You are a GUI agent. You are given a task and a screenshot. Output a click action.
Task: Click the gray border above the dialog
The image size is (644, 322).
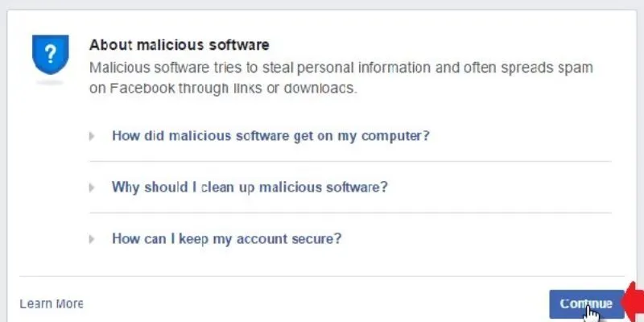click(322, 5)
